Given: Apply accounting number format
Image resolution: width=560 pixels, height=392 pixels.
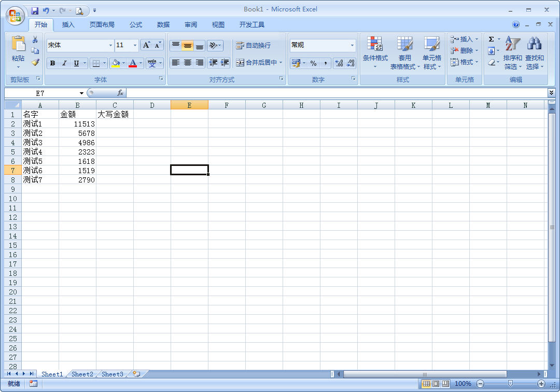Looking at the screenshot, I should (x=296, y=63).
